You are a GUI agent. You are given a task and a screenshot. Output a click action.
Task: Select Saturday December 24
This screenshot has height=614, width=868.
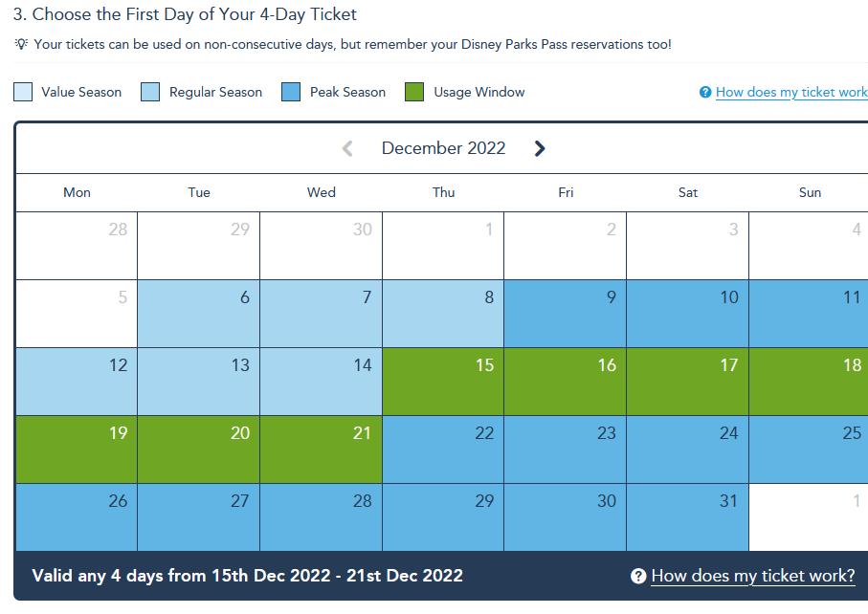pos(687,450)
